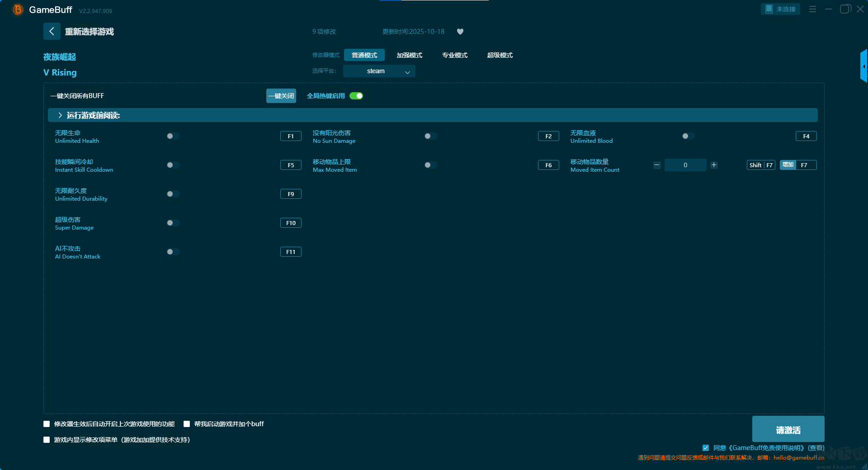Screen dimensions: 868x470
Task: Uncheck the GameBuff disclaimer agreement checkbox
Action: pos(705,448)
